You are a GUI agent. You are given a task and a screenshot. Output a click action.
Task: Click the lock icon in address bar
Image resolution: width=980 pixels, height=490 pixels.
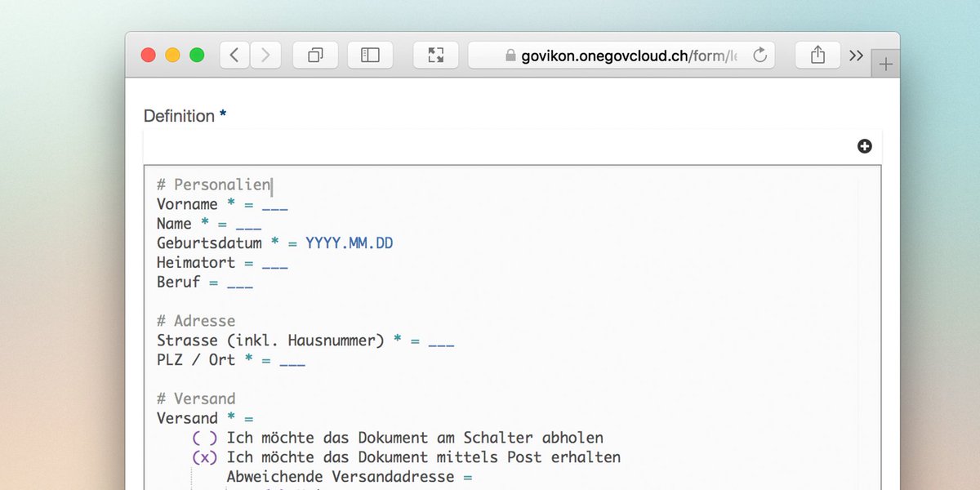click(x=511, y=56)
